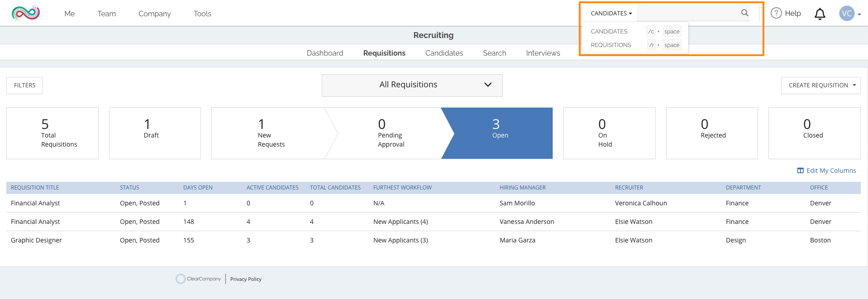
Task: Sort by ACTIVE CANDIDATES column
Action: [x=272, y=188]
